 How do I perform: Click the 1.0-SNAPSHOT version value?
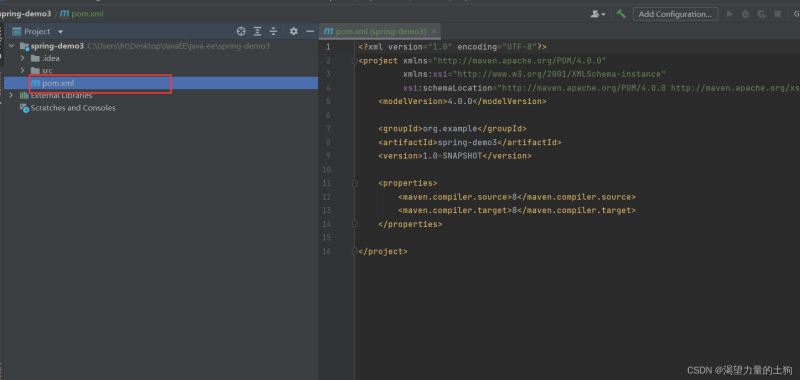[x=453, y=156]
